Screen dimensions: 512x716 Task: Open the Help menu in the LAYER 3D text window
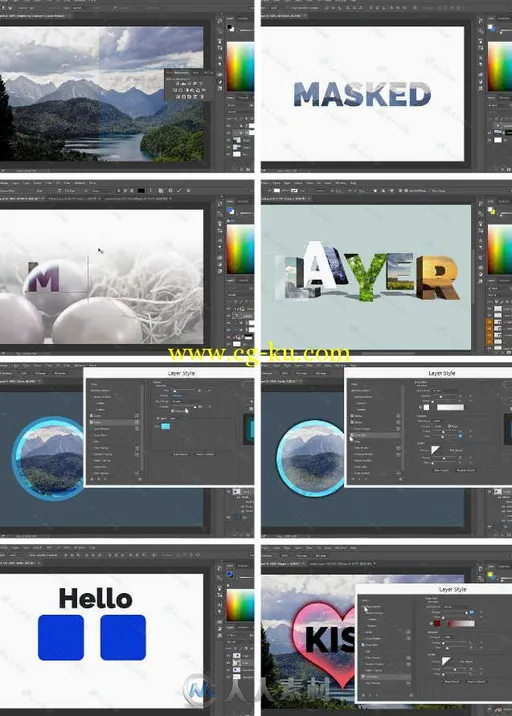[x=353, y=183]
